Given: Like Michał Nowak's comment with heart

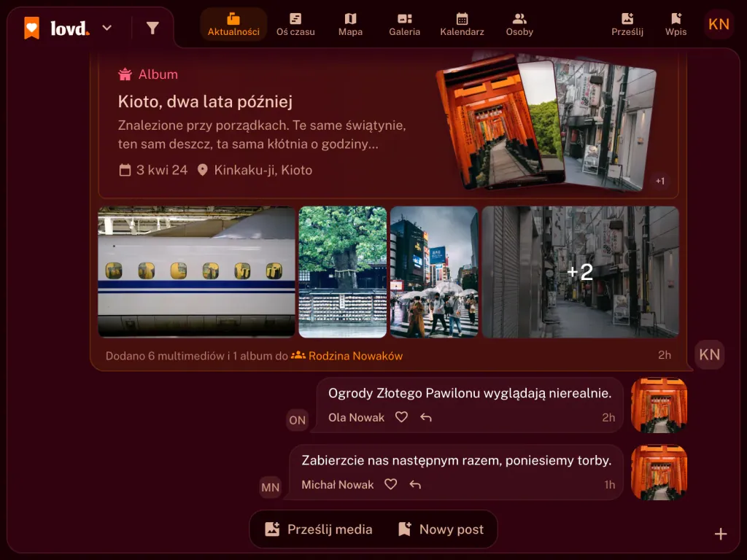Looking at the screenshot, I should tap(391, 484).
